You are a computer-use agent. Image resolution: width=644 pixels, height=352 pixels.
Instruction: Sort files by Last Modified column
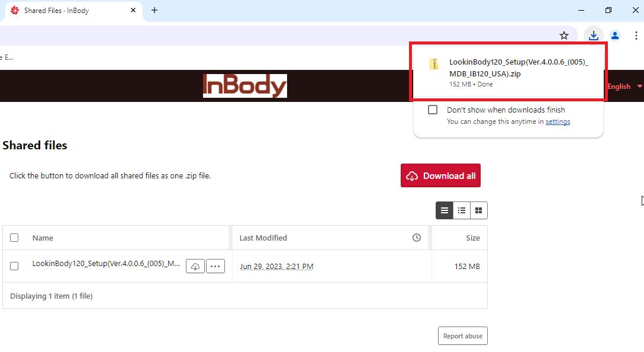tap(263, 238)
